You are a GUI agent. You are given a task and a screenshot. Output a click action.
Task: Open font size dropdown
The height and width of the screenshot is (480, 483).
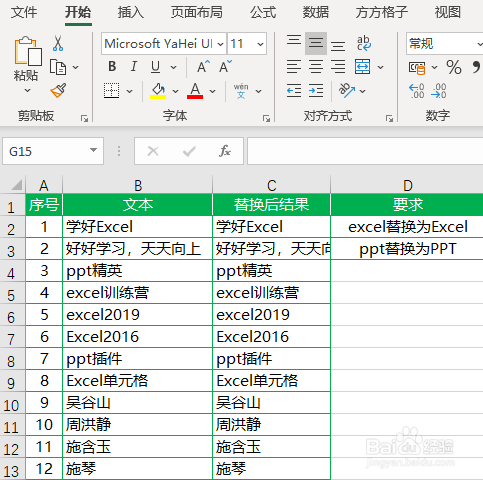(260, 44)
